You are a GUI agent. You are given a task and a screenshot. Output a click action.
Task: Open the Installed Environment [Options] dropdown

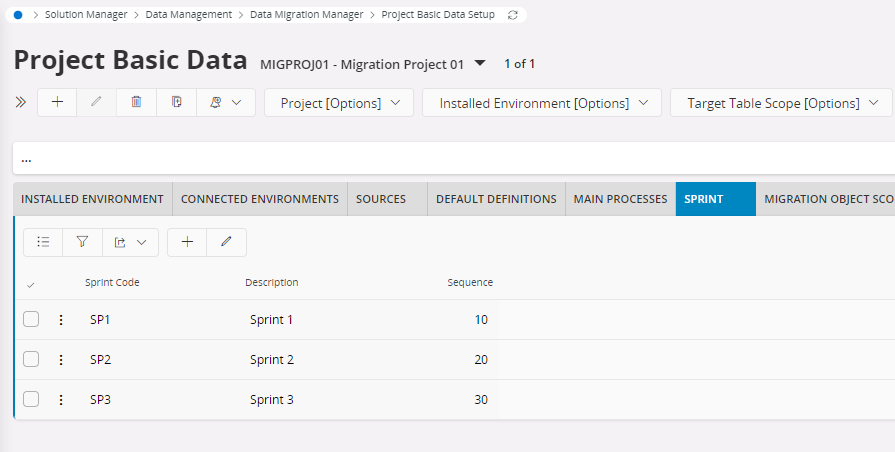click(541, 103)
